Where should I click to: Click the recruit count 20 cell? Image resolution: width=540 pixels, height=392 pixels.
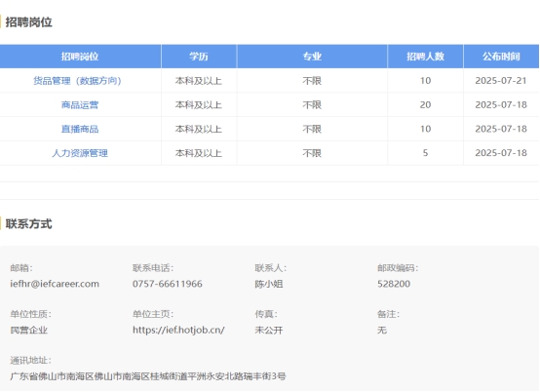click(x=425, y=104)
